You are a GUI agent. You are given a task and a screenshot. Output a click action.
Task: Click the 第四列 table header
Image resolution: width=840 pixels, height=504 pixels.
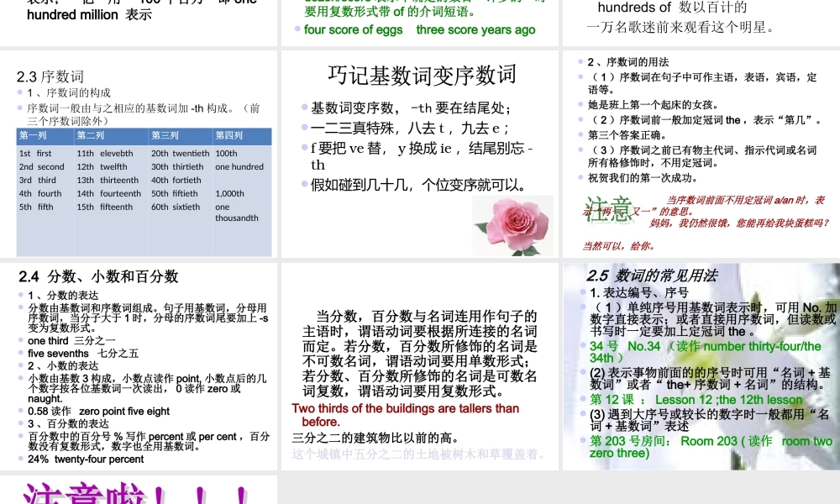242,136
